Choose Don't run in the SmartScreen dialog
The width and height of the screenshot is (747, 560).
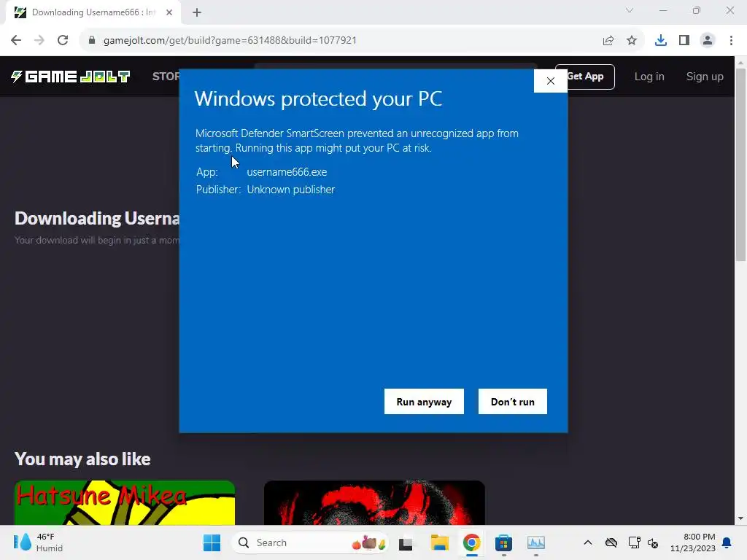point(513,402)
